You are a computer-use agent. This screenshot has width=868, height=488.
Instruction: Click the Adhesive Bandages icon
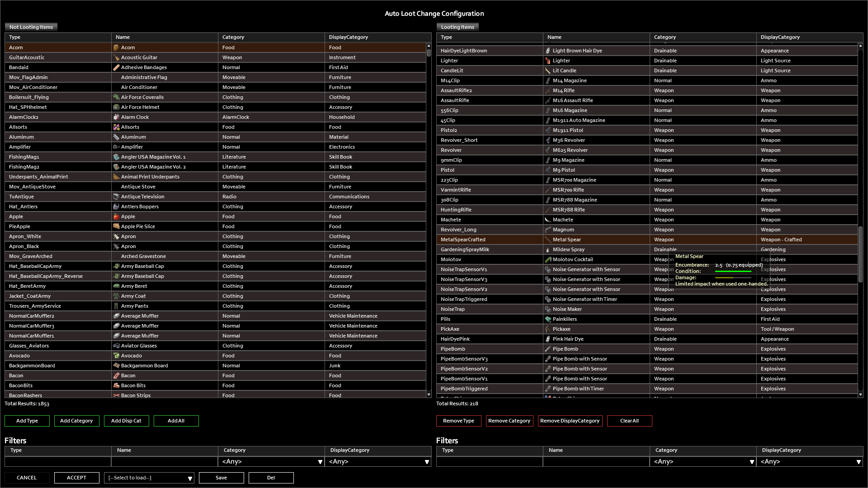pos(116,67)
